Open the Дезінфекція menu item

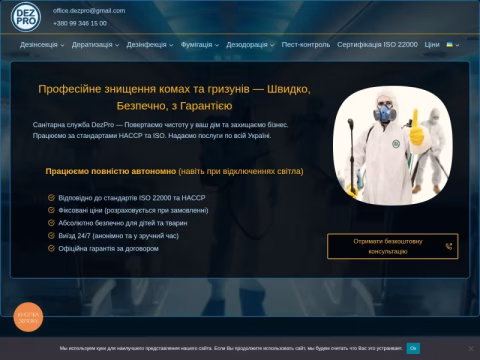tap(146, 45)
